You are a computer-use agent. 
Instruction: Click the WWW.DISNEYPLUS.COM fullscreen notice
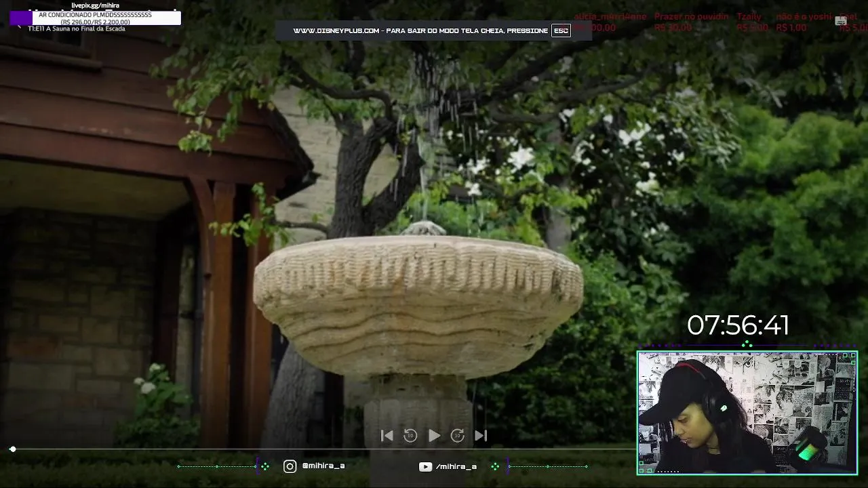click(433, 30)
